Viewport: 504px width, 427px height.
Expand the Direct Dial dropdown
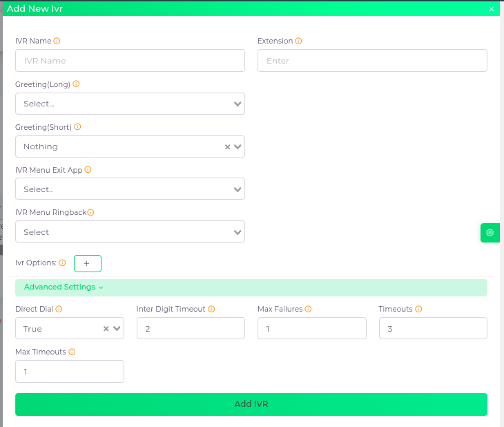point(117,329)
